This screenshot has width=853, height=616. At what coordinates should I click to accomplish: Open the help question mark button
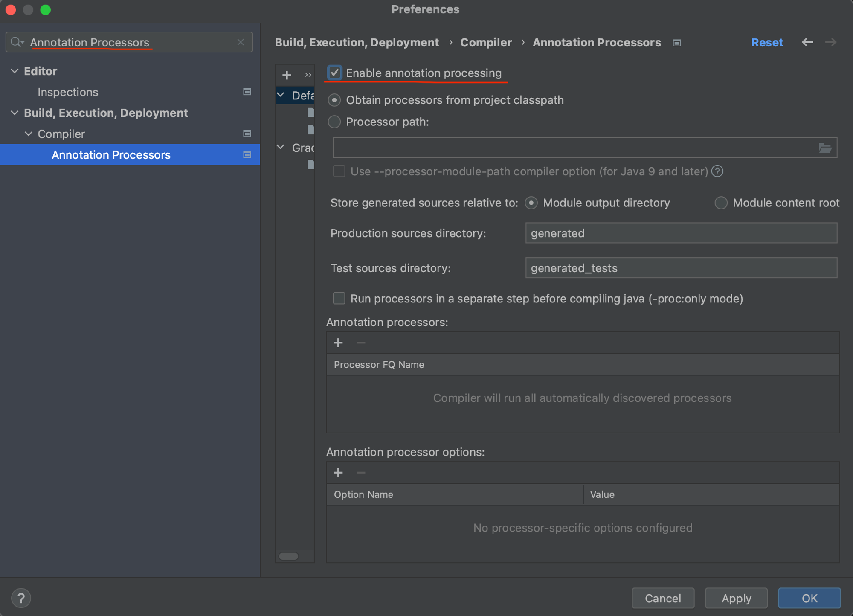pos(21,598)
